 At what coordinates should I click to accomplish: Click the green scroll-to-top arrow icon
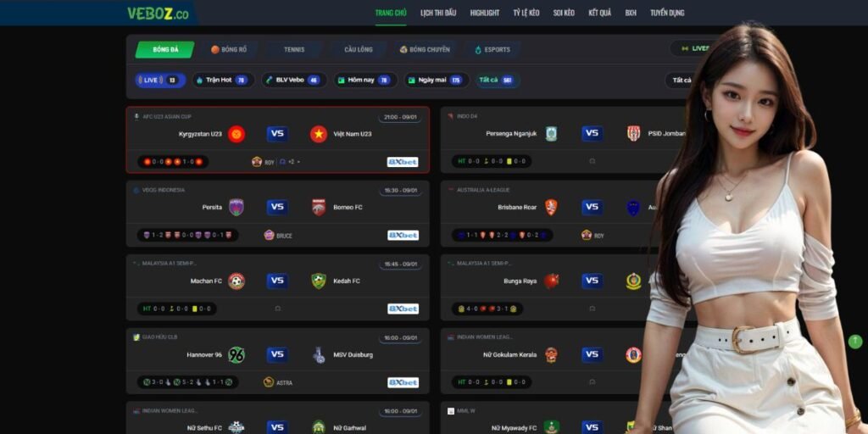(854, 342)
